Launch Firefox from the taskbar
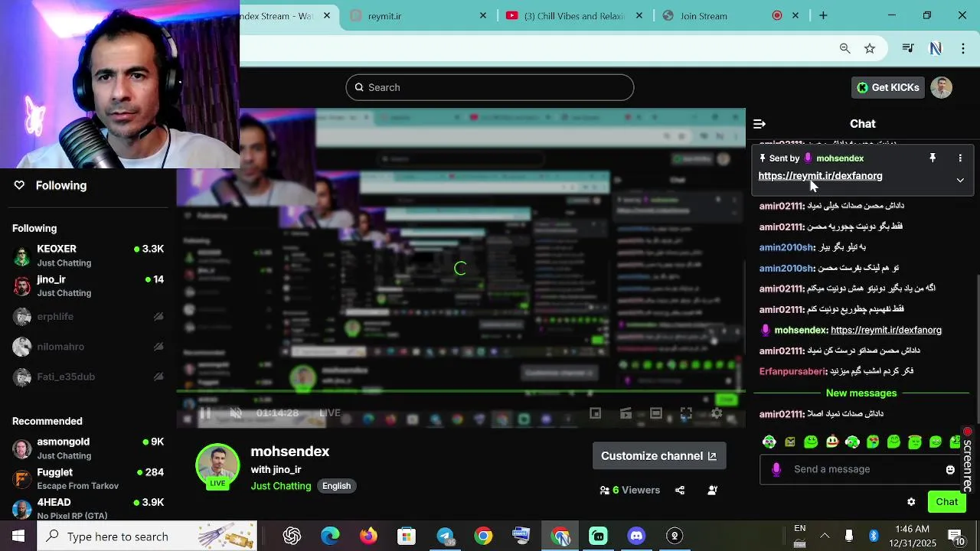This screenshot has height=551, width=980. click(368, 536)
